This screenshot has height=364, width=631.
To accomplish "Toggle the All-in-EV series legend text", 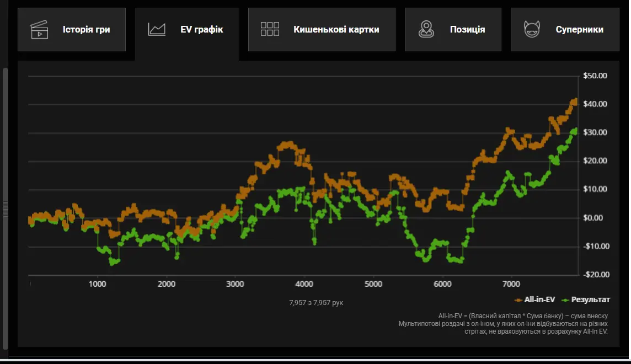I will click(539, 299).
